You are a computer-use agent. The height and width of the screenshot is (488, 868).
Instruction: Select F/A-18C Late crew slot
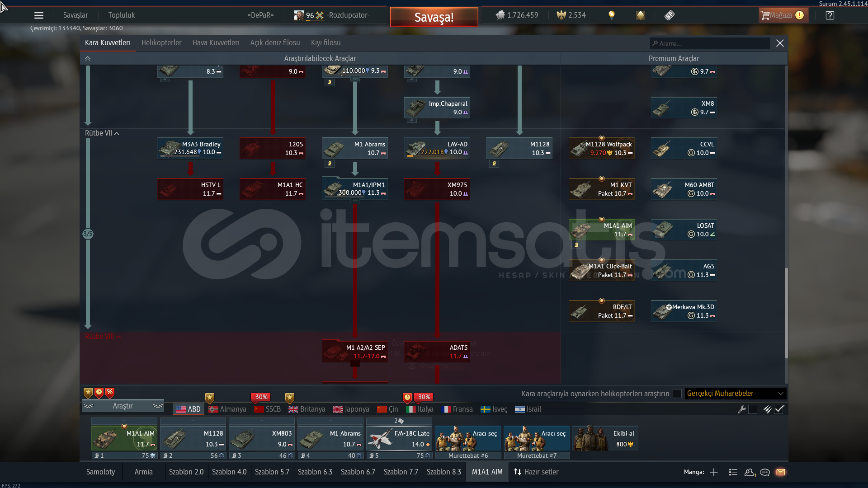(399, 439)
